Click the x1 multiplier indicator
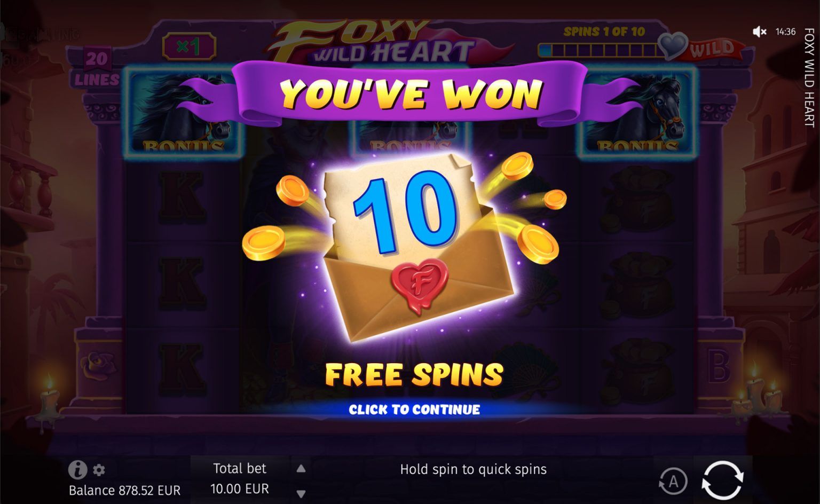The height and width of the screenshot is (504, 820). (x=188, y=46)
